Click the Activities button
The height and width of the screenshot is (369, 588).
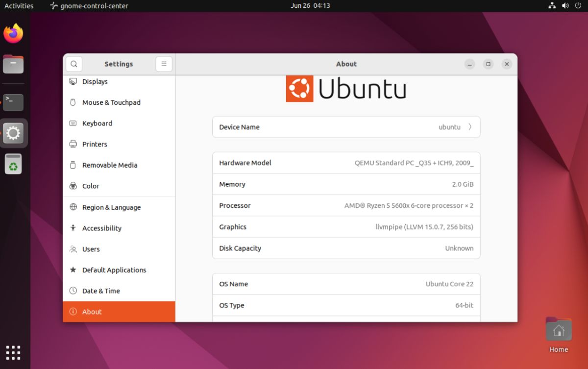tap(19, 5)
